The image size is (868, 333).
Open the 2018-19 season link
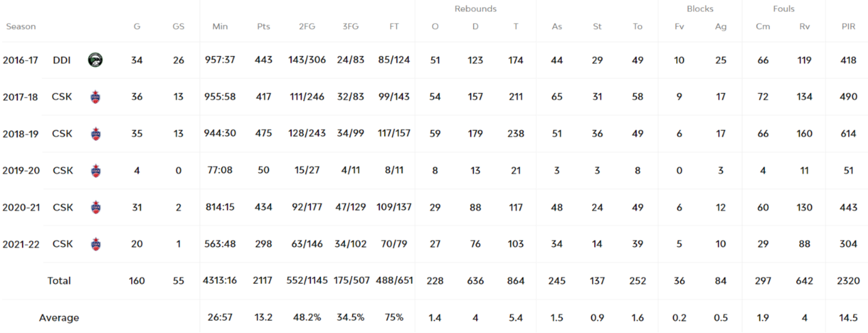pyautogui.click(x=20, y=134)
